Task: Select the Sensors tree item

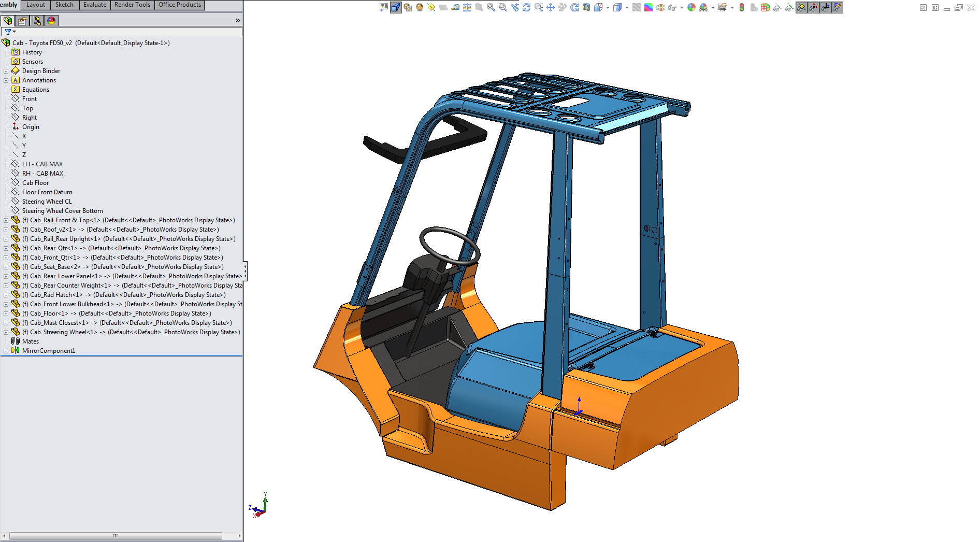Action: [x=33, y=62]
